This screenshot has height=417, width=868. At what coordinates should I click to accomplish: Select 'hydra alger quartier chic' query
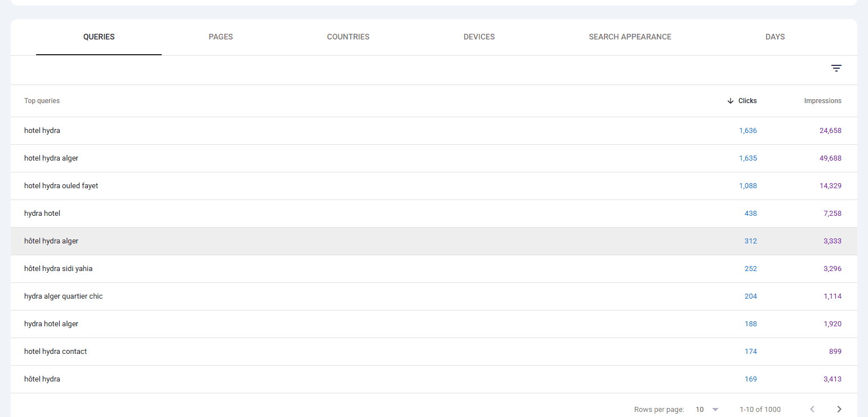434,296
